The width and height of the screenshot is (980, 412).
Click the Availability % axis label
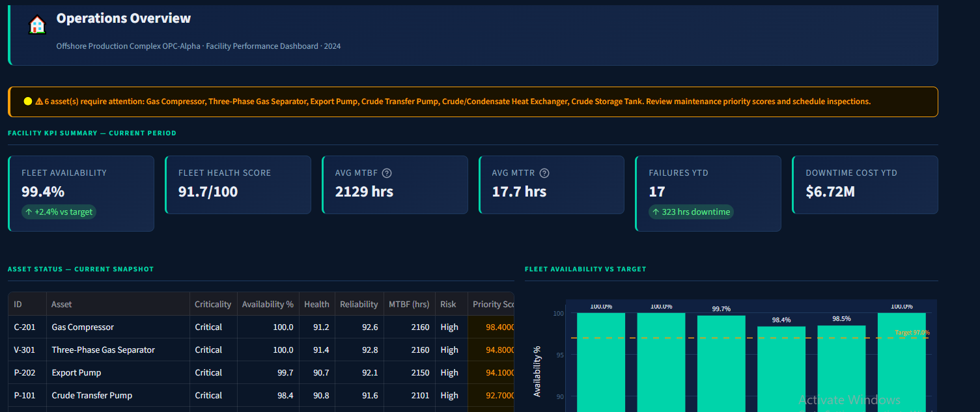pyautogui.click(x=537, y=372)
